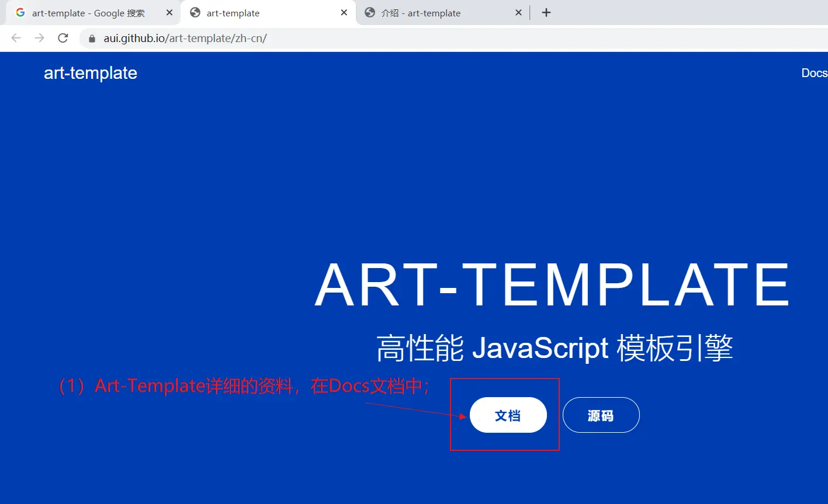Click the 高性能 JavaScript 模板引擎 subtitle
828x504 pixels.
coord(555,348)
